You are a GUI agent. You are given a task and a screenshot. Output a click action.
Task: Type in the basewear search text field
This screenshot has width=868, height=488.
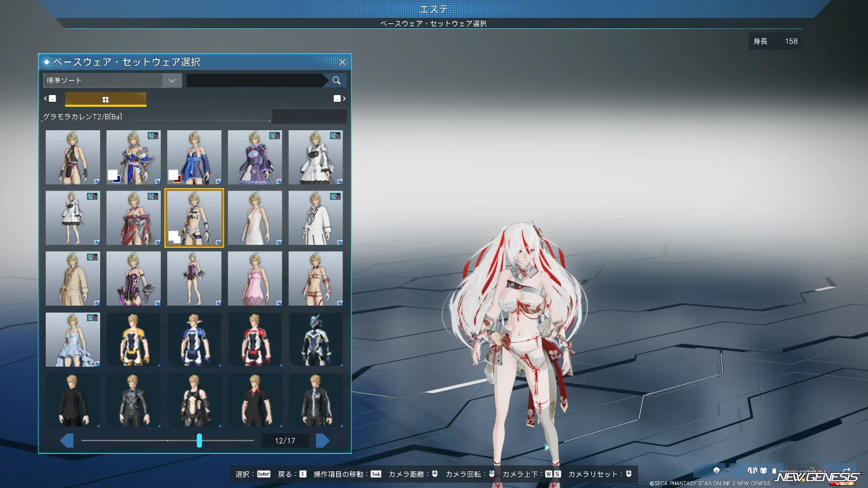tap(255, 80)
